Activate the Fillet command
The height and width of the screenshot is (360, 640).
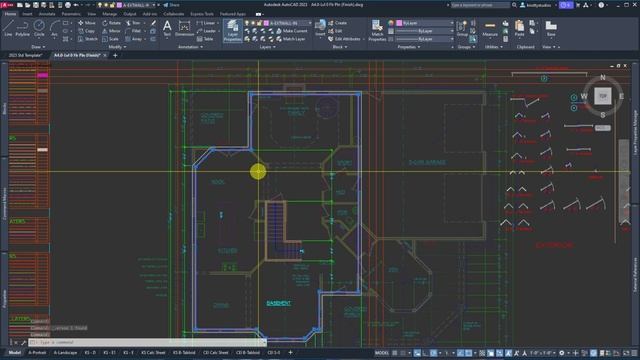coord(133,31)
